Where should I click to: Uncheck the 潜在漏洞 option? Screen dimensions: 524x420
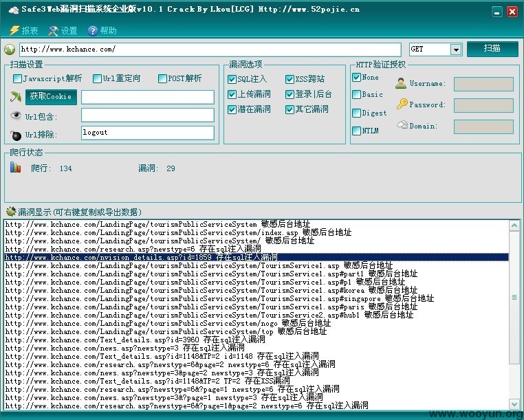click(232, 109)
